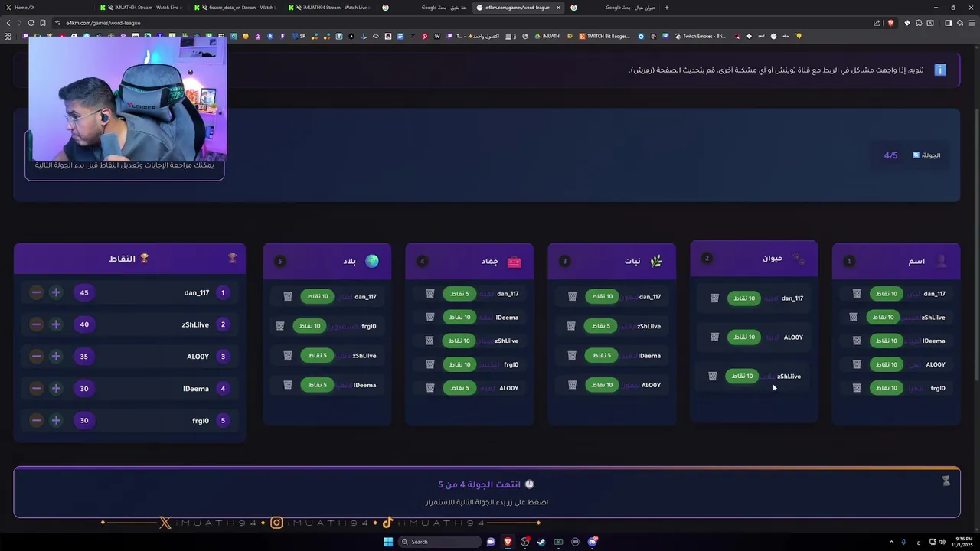Add points to dan_117 with plus button
Screen dimensions: 980x551
[x=56, y=292]
